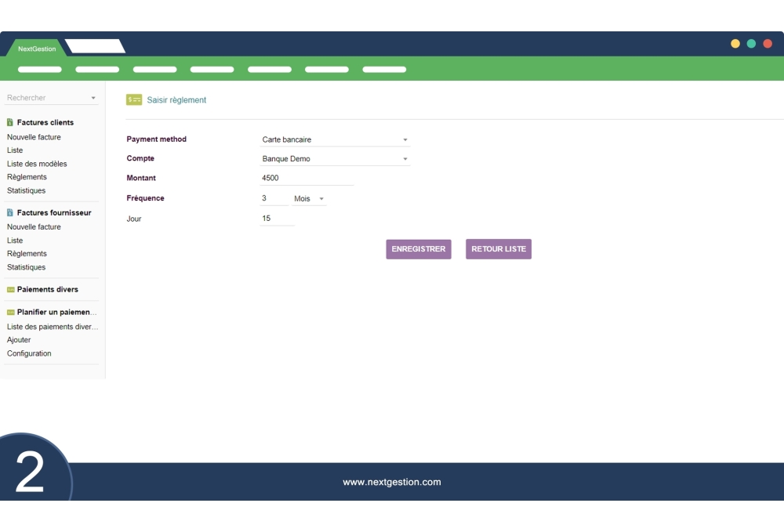Screen dimensions: 784x532
Task: Click the ENREGISTRER button
Action: 418,249
